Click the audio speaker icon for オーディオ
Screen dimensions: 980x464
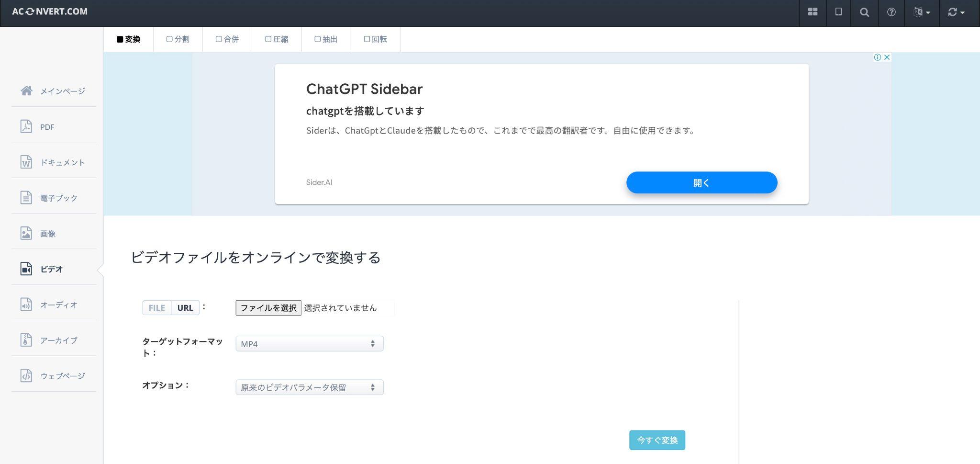[x=26, y=304]
